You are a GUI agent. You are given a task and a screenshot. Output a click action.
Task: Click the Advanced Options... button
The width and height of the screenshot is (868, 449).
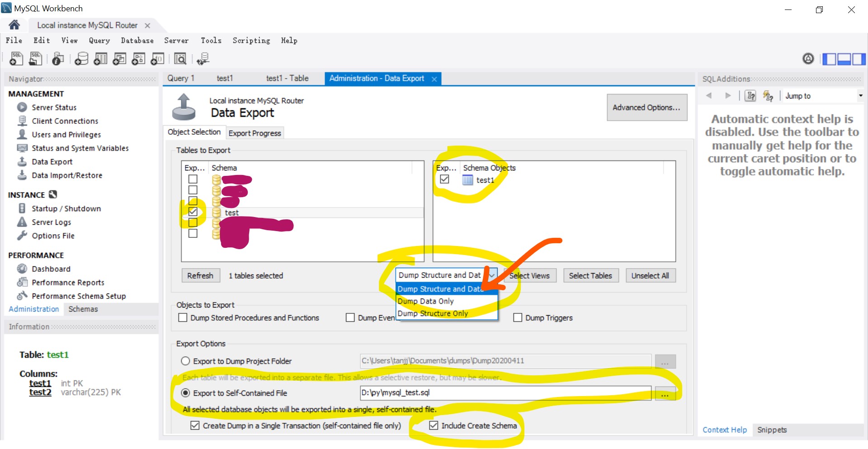tap(646, 107)
